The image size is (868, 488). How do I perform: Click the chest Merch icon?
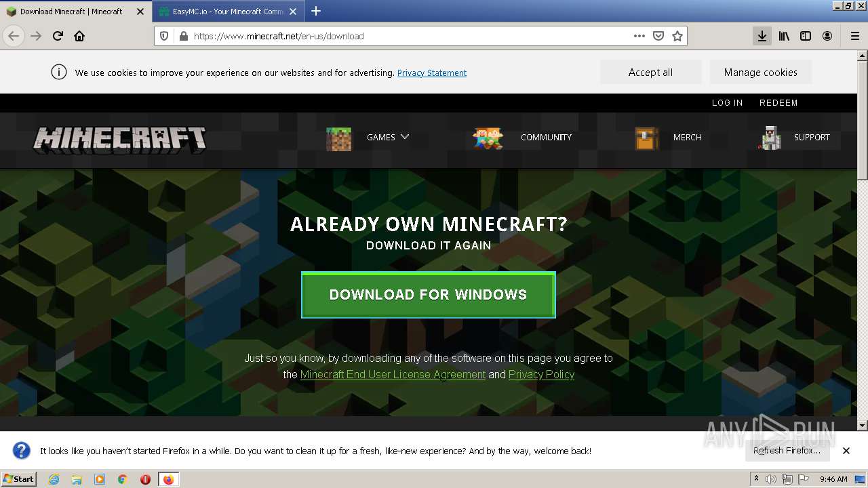click(x=646, y=138)
